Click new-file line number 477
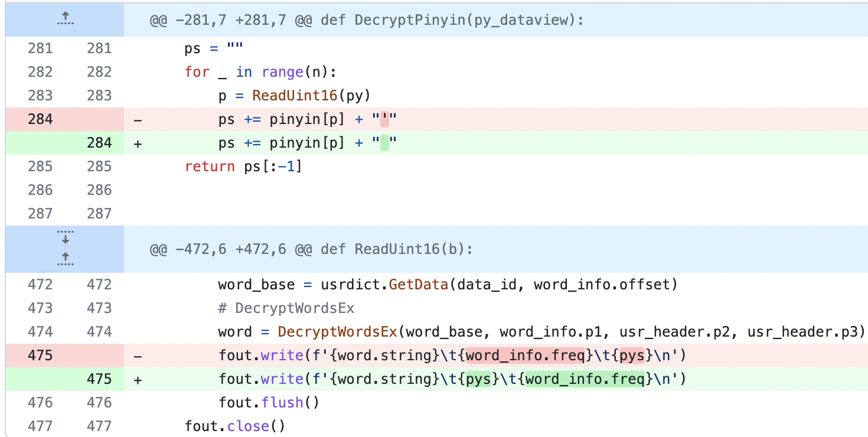This screenshot has height=437, width=868. (x=99, y=426)
